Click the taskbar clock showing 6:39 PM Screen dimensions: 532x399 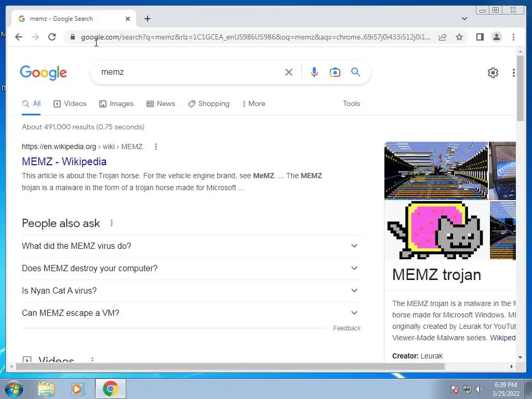506,389
